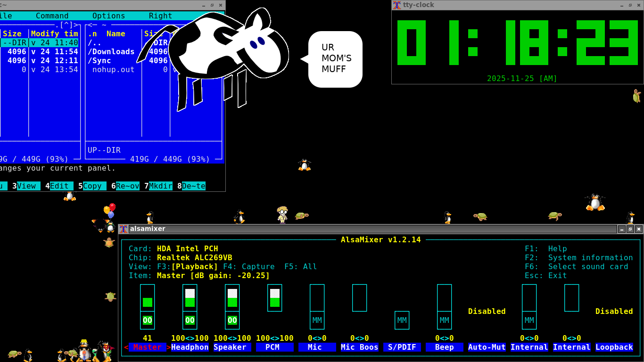
Task: Click 'F1: Help' in alsamixer
Action: [546, 248]
